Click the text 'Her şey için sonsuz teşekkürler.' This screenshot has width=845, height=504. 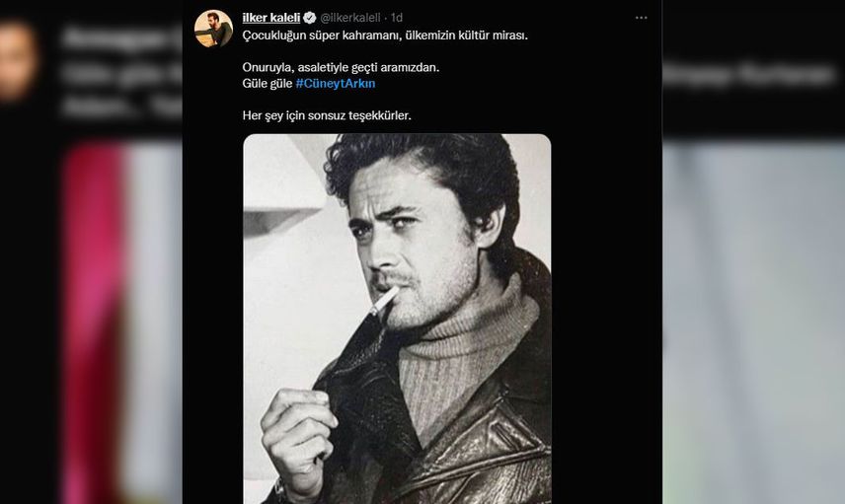[x=327, y=115]
